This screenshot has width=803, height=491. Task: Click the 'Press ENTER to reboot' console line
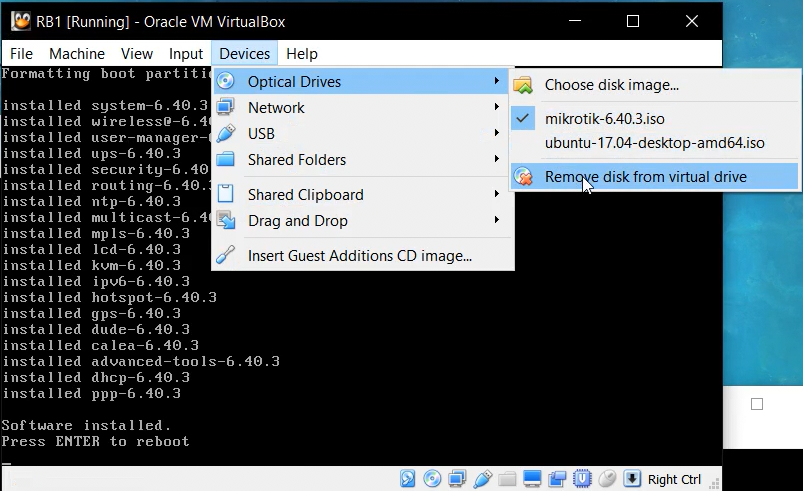pos(95,441)
